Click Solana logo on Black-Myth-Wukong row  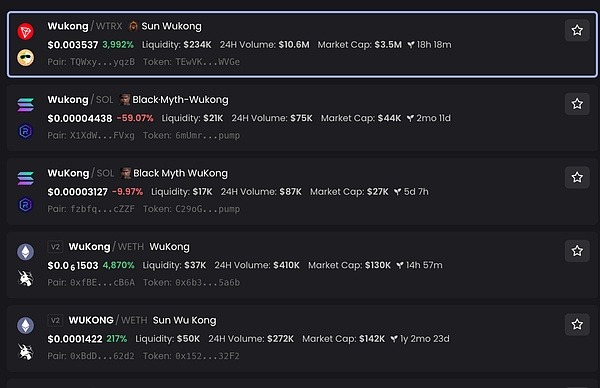coord(26,104)
